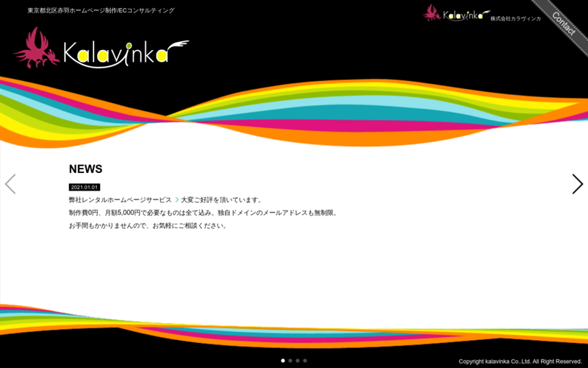Click the 2021.01.01 date label

[x=85, y=187]
